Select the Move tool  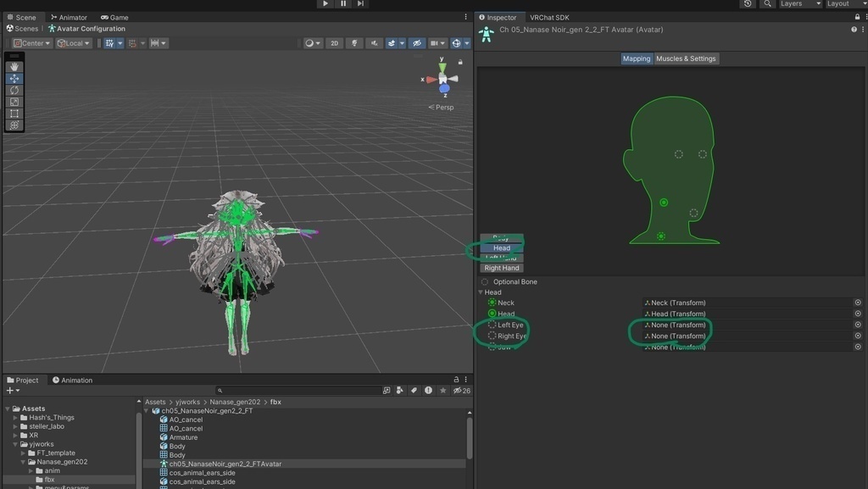(x=14, y=78)
